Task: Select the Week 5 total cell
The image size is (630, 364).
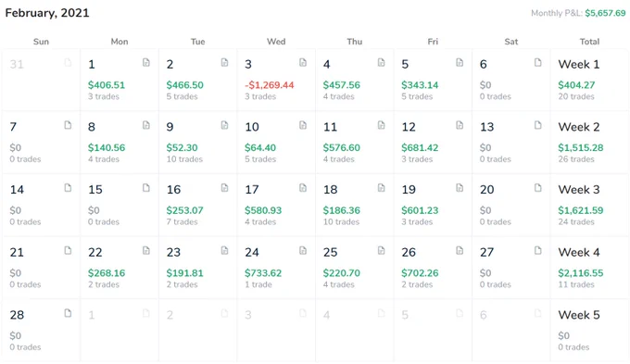Action: 589,331
